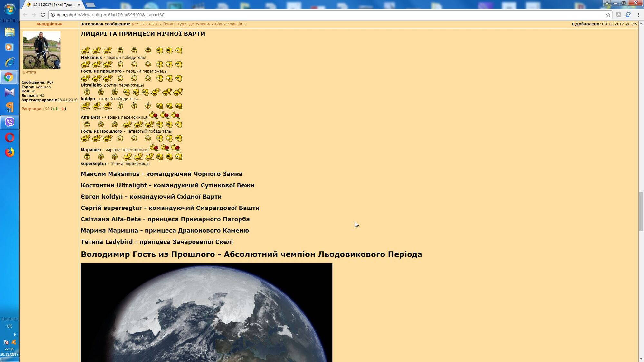Click the Цитата link under the avatar
The height and width of the screenshot is (362, 644).
tap(29, 72)
